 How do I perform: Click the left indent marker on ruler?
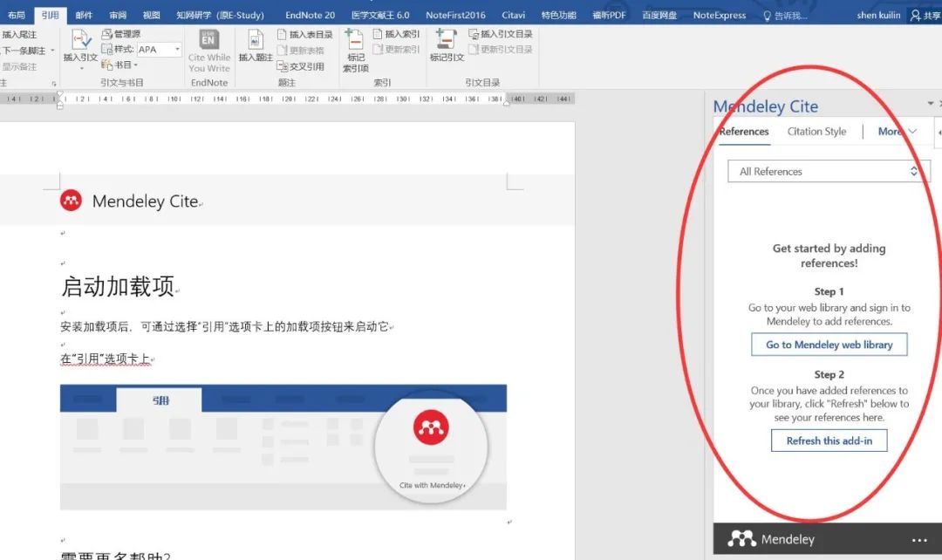coord(59,101)
